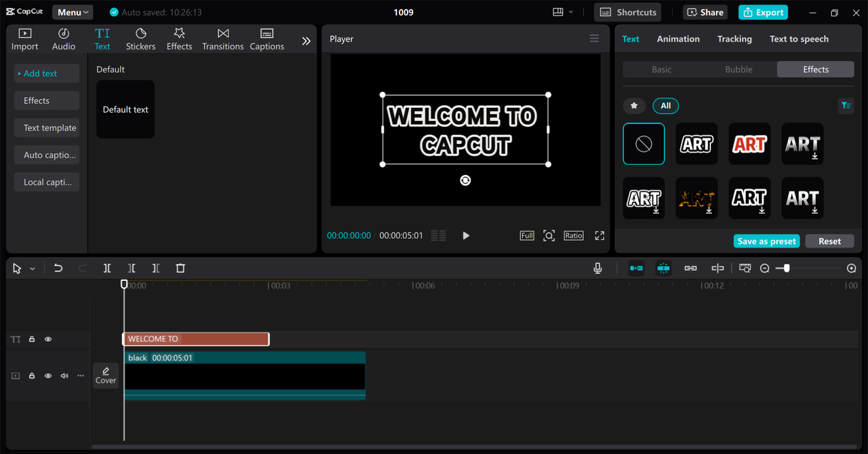Expand the Add text section

click(x=47, y=73)
